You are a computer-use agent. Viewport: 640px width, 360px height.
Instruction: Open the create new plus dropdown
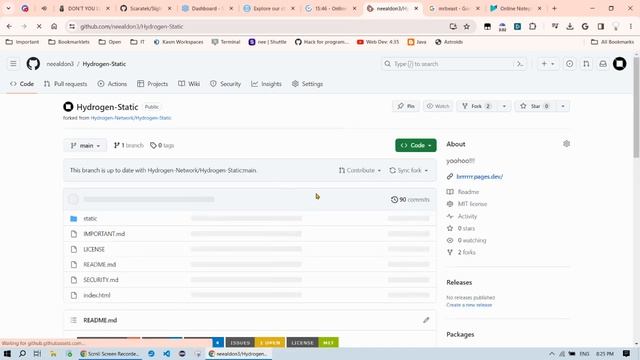click(548, 64)
